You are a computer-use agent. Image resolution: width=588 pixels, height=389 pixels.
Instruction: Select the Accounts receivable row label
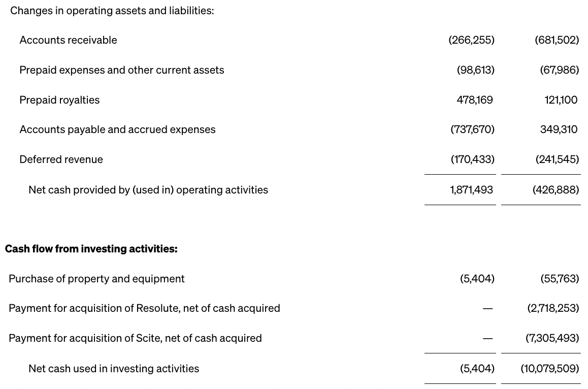click(68, 40)
